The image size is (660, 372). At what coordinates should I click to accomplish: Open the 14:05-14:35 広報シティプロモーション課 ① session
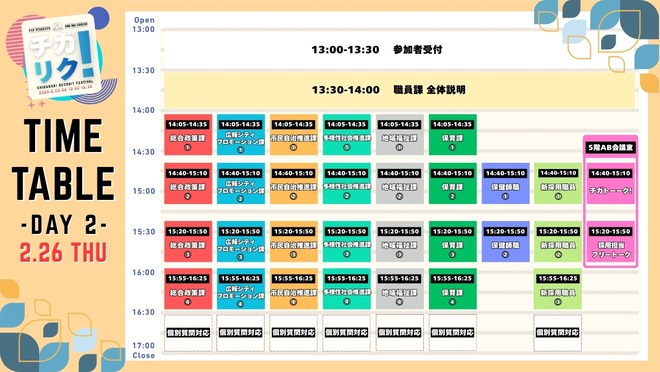tap(241, 135)
